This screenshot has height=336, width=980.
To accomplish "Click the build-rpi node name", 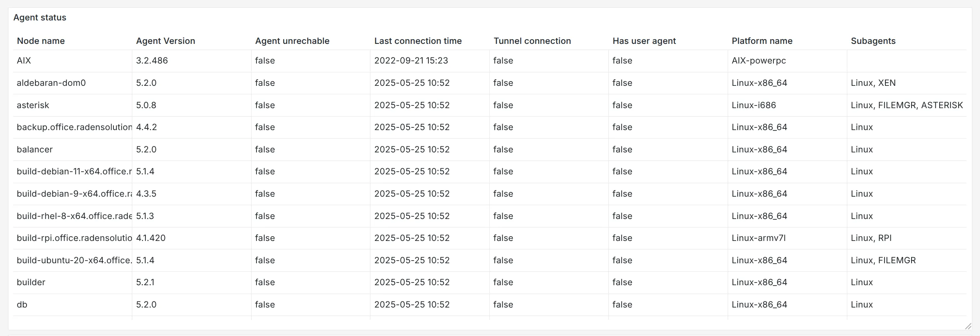I will [73, 238].
